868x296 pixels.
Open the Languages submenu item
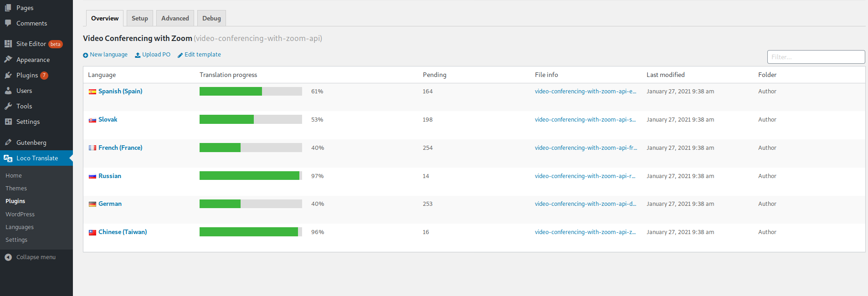click(x=20, y=227)
